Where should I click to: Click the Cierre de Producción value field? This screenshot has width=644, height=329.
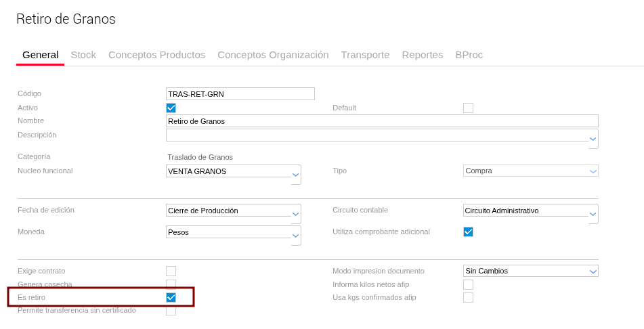(x=229, y=211)
